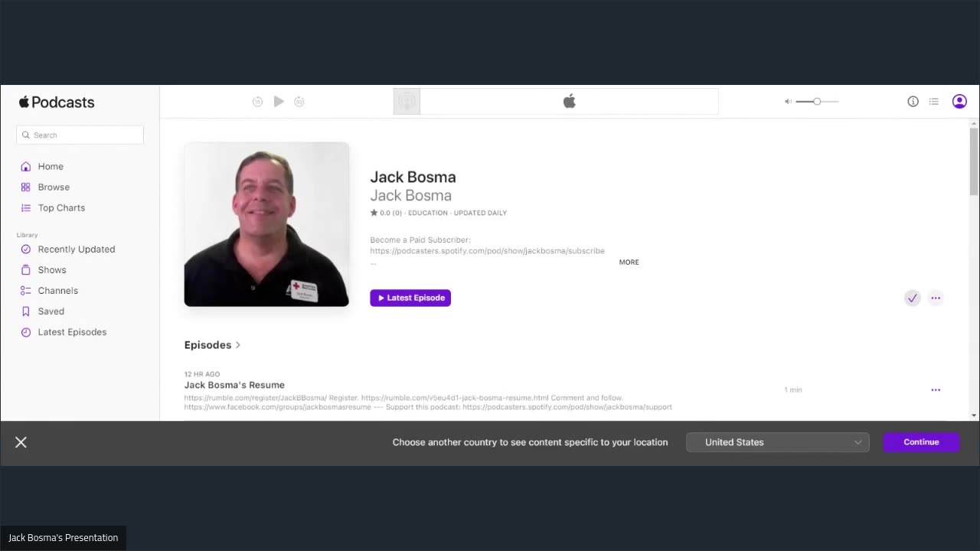Open Saved episodes
Image resolution: width=980 pixels, height=551 pixels.
51,311
